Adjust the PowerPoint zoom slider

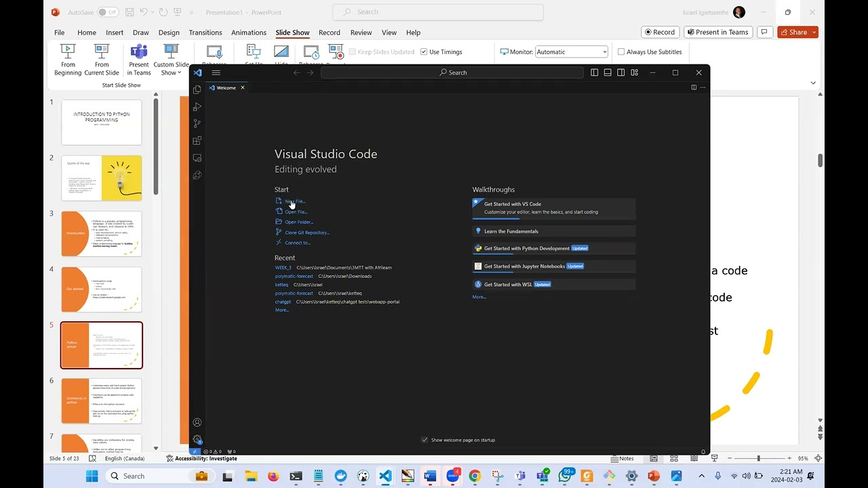click(x=759, y=458)
